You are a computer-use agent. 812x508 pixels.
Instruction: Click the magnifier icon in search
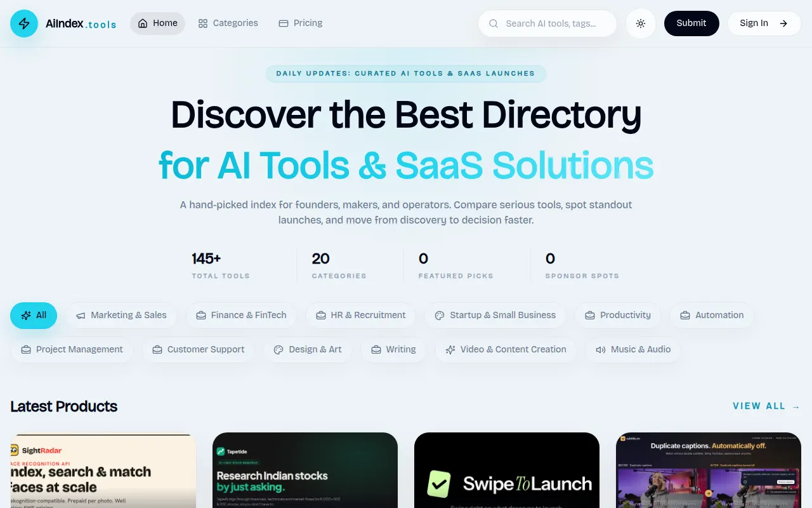pos(494,23)
